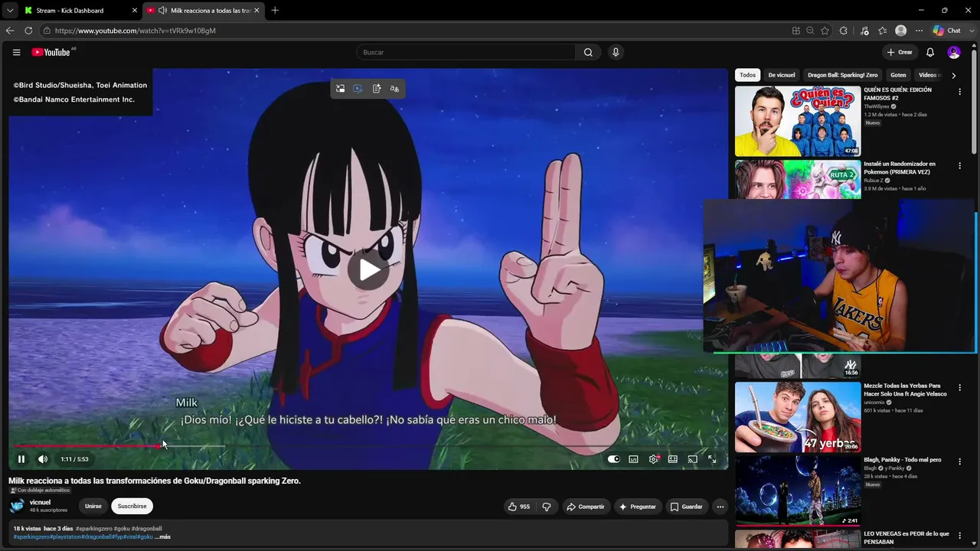Open YouTube notifications bell
The width and height of the screenshot is (980, 551).
coord(930,52)
